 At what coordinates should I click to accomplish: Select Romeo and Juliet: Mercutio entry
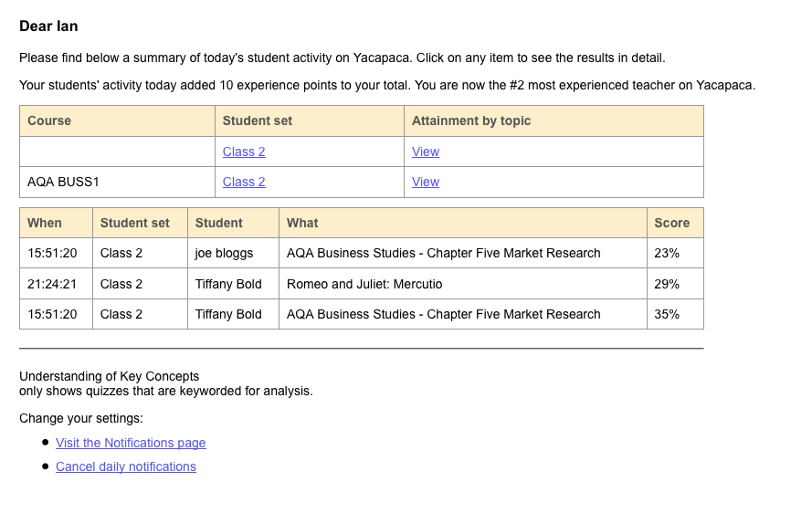(x=364, y=284)
